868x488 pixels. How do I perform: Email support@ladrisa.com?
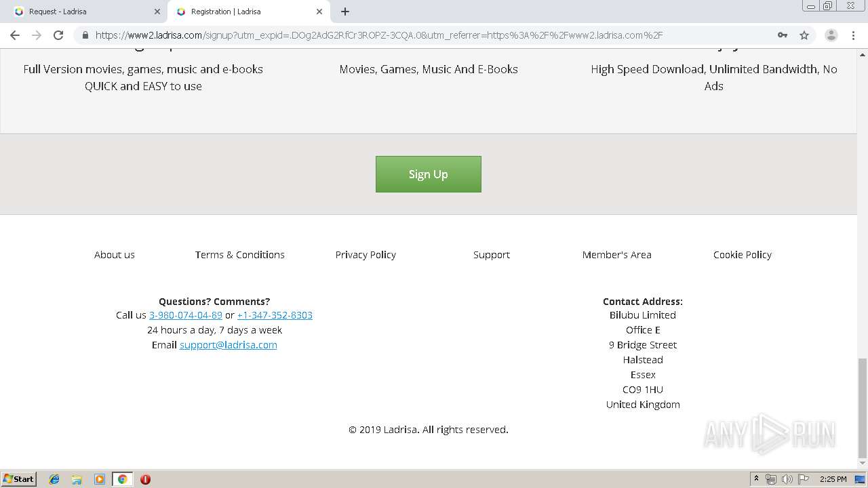229,345
